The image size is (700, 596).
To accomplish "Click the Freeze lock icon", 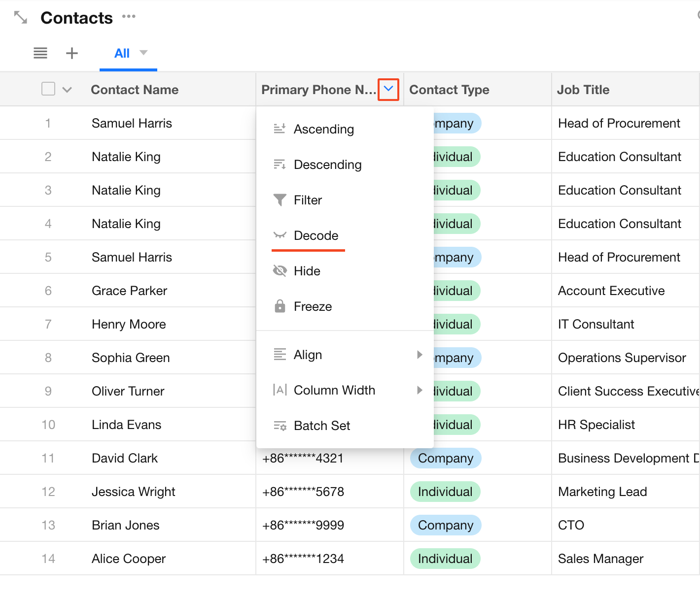I will pos(280,306).
